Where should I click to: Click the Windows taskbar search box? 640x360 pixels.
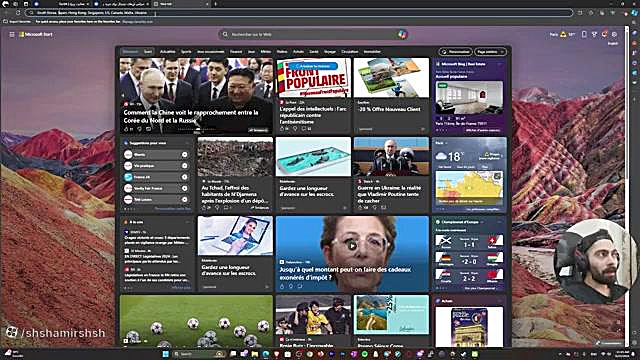tap(199, 354)
